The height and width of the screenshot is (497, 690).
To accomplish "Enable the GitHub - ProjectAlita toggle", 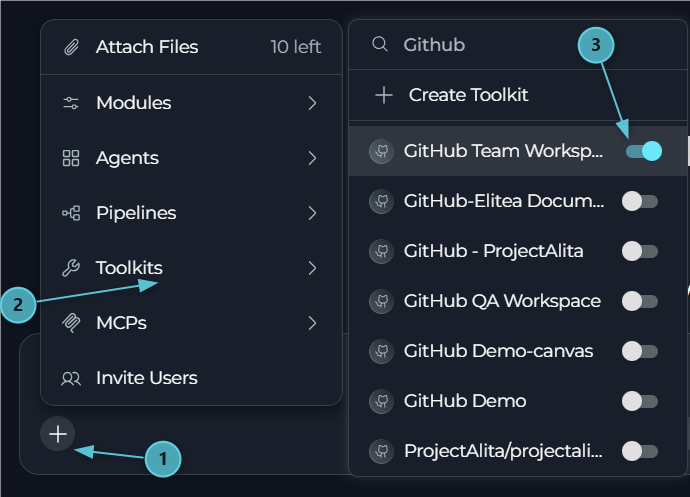I will pos(640,251).
